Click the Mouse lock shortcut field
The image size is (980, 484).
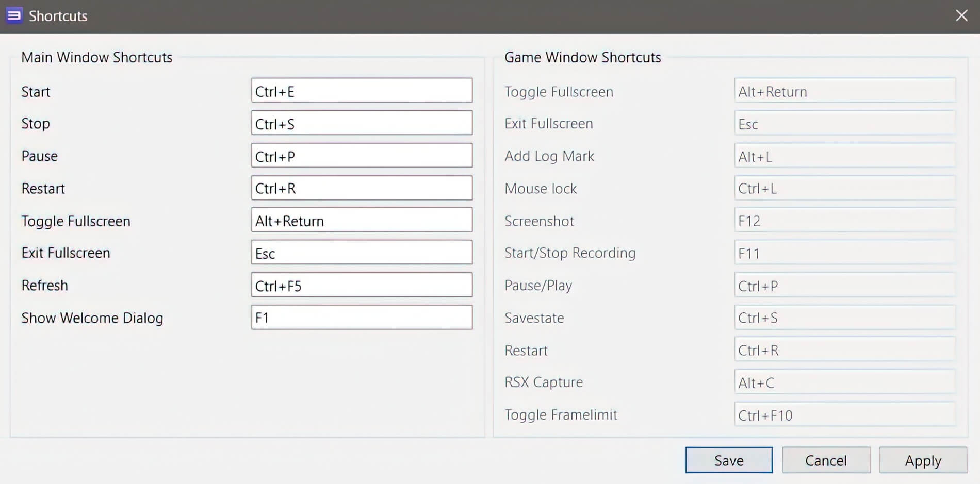click(x=845, y=188)
